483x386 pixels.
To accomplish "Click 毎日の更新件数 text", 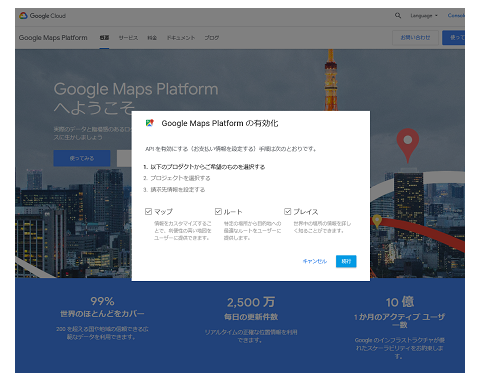I will click(251, 317).
